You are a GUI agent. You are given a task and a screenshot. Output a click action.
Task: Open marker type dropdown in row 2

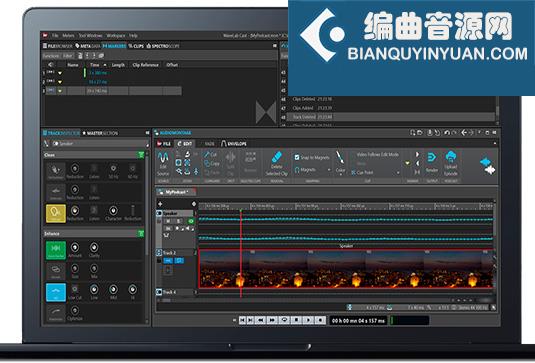(x=60, y=82)
